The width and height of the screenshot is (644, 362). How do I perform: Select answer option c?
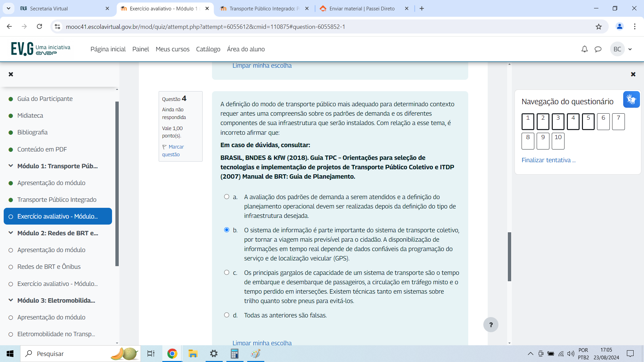pyautogui.click(x=227, y=273)
